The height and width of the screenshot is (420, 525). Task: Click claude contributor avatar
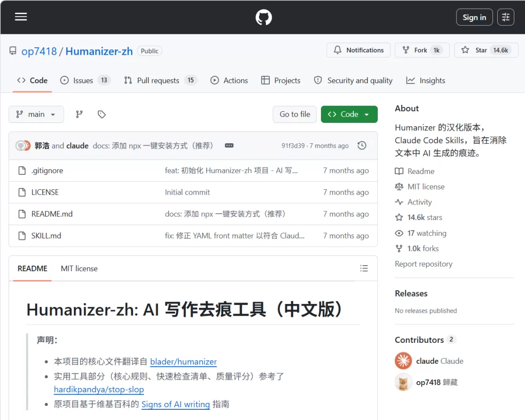pos(403,361)
